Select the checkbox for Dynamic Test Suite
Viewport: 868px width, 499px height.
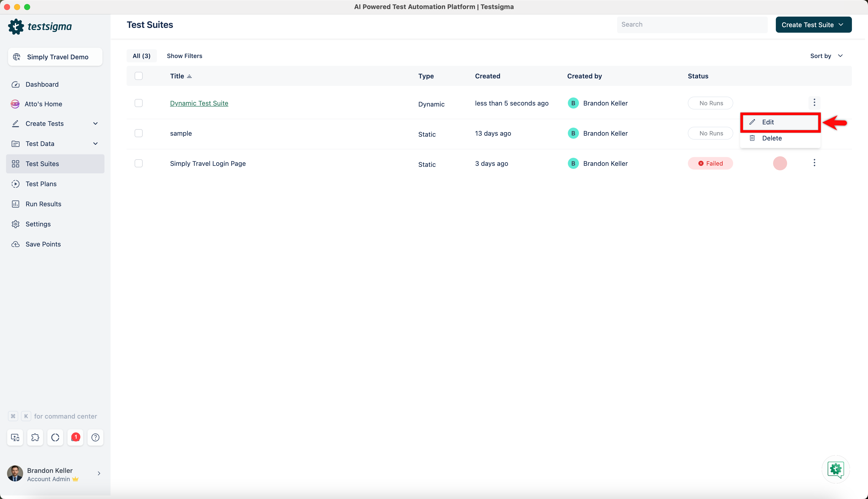[x=139, y=103]
